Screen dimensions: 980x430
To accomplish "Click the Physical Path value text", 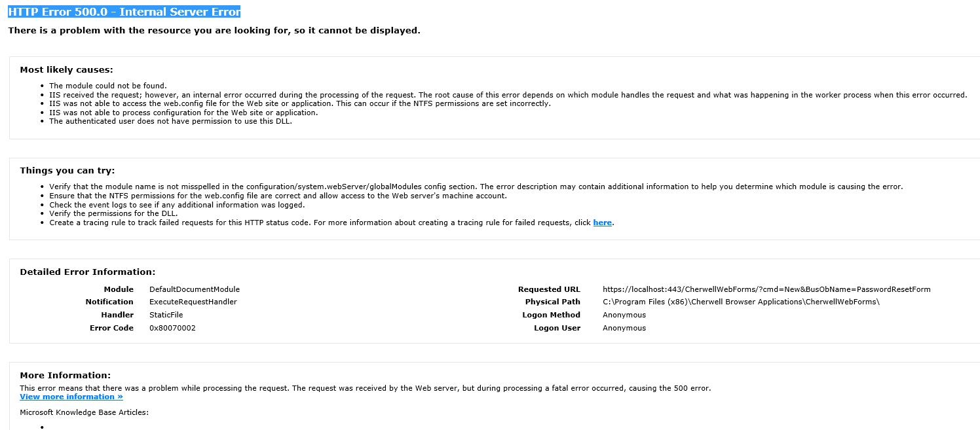I will (741, 302).
